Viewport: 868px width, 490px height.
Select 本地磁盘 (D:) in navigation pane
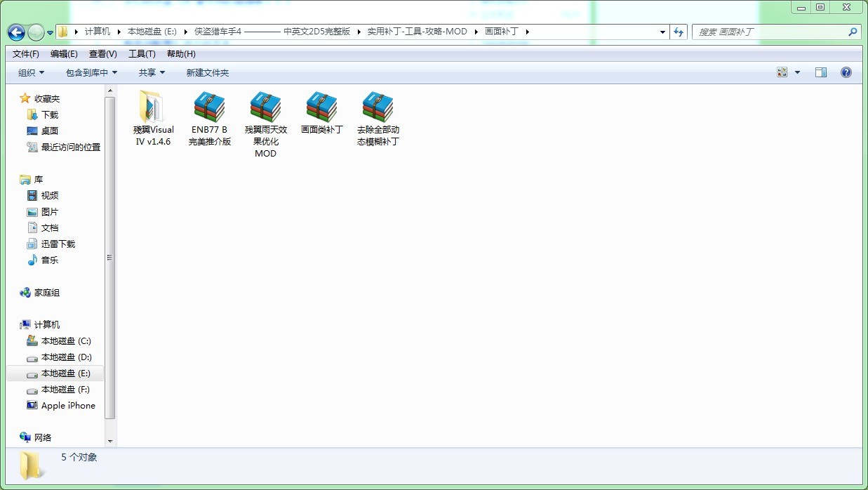coord(66,357)
